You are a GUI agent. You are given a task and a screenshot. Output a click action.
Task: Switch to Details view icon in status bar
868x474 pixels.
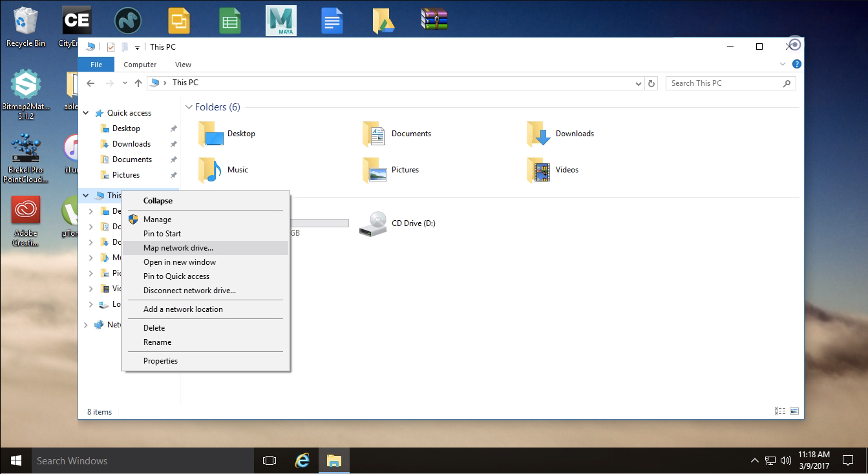click(x=780, y=411)
